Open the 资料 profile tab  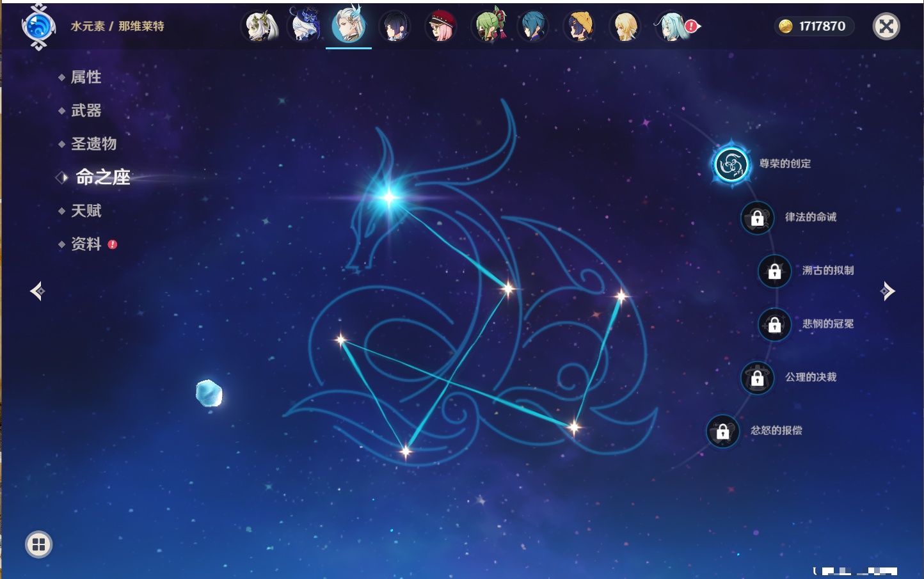click(x=86, y=244)
